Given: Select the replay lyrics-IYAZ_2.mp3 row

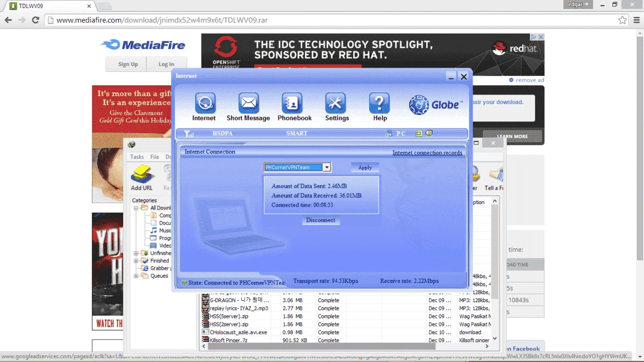Looking at the screenshot, I should [x=345, y=308].
